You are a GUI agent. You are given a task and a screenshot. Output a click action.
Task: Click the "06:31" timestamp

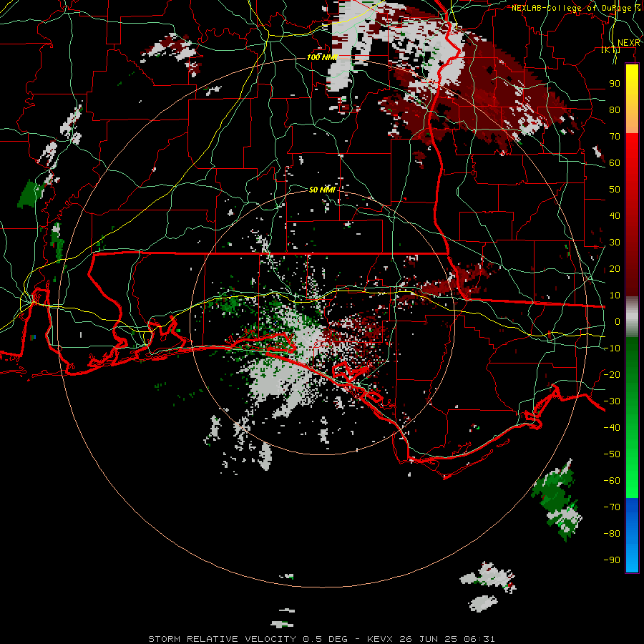pyautogui.click(x=479, y=639)
